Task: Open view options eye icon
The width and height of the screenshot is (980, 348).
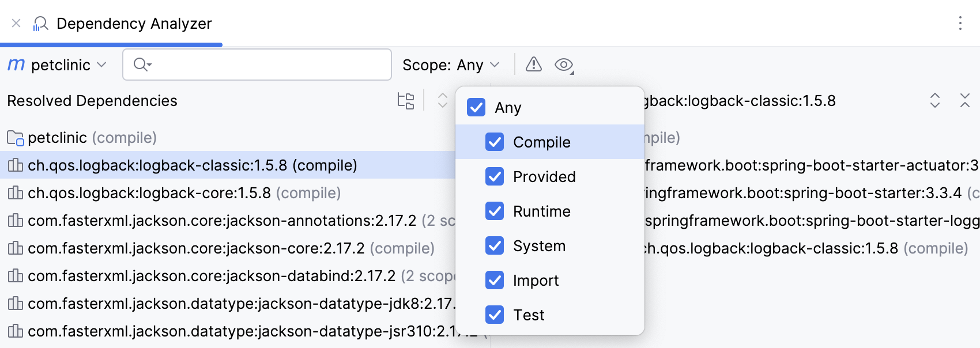Action: tap(564, 65)
